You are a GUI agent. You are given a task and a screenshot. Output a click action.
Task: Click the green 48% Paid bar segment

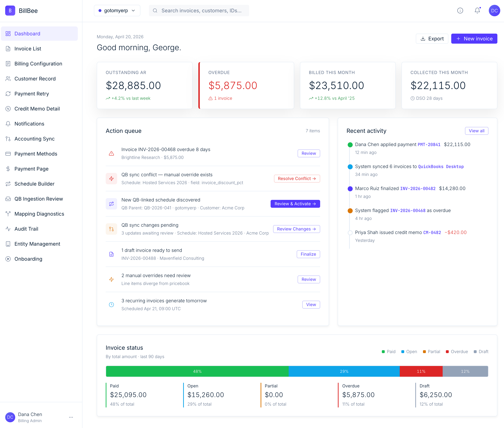197,371
